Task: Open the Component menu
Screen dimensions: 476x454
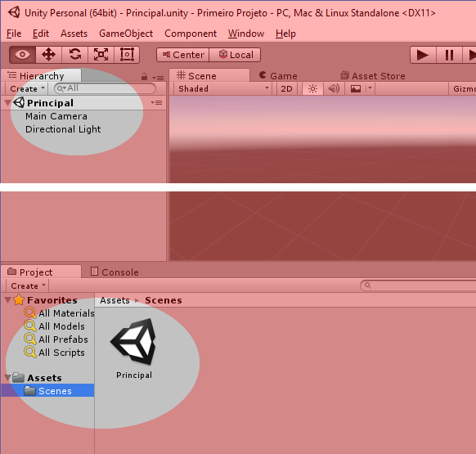Action: coord(191,34)
